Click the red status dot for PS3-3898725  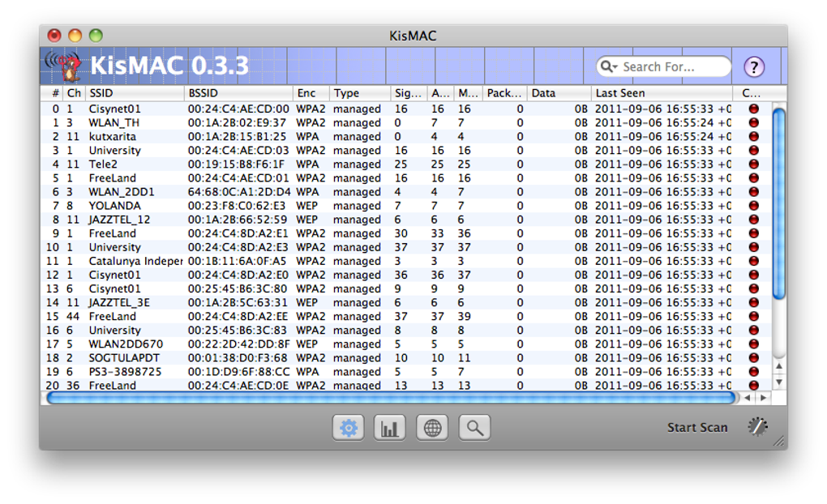[x=754, y=372]
